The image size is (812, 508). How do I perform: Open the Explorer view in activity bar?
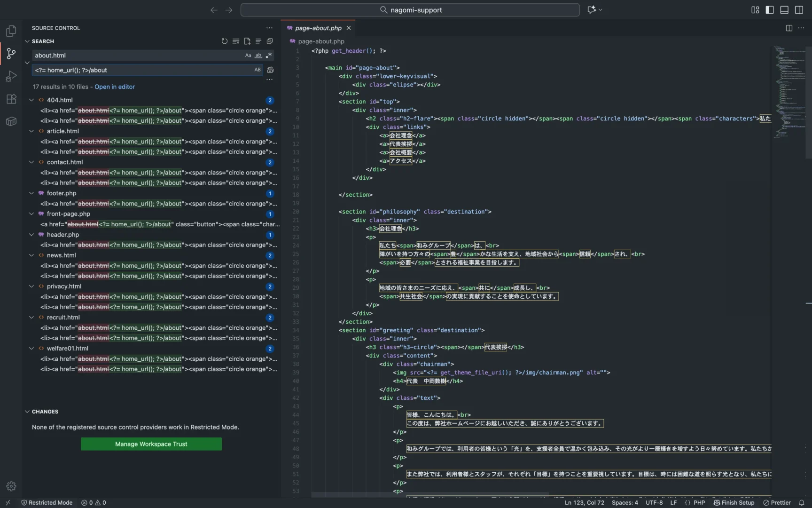point(11,31)
